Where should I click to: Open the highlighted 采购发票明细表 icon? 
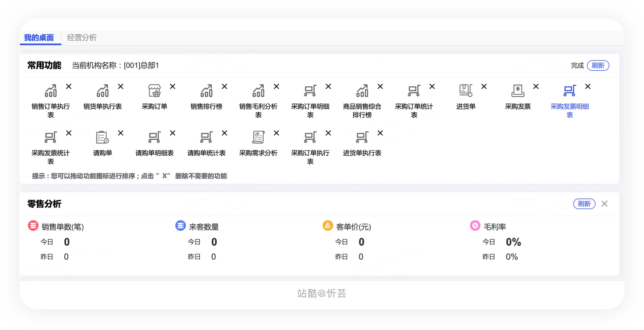pyautogui.click(x=570, y=91)
